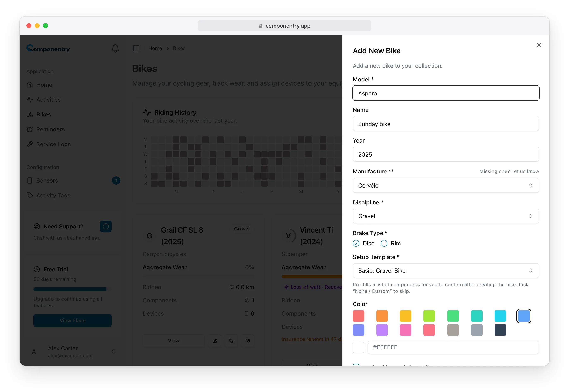Open the Manufacturer dropdown
The width and height of the screenshot is (569, 392).
[x=446, y=185]
